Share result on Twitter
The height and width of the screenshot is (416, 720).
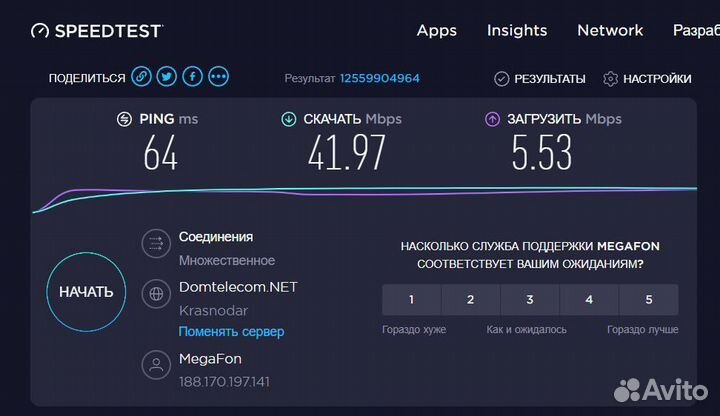pyautogui.click(x=167, y=77)
